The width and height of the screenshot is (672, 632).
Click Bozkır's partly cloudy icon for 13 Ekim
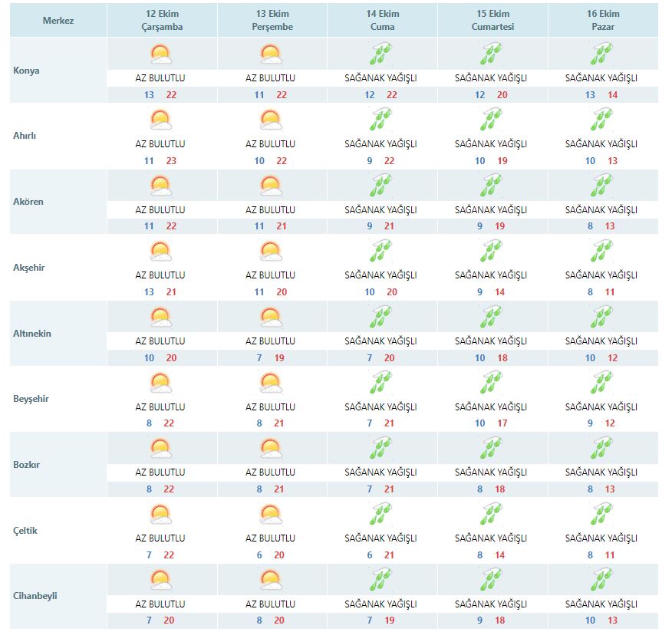270,449
